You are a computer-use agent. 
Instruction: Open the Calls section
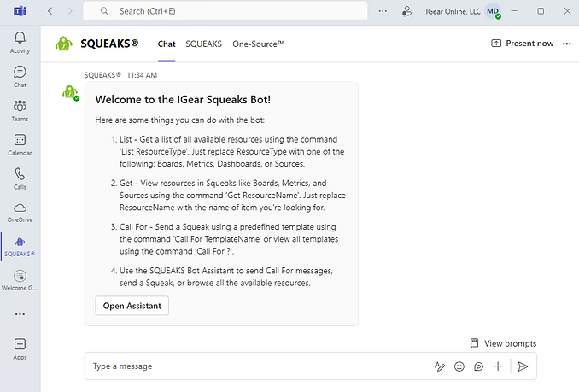click(x=20, y=178)
